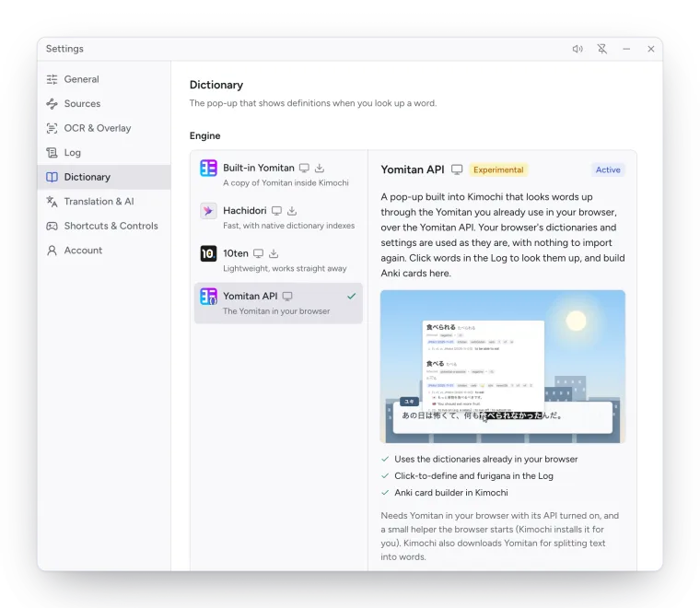Select the 10ten engine
This screenshot has width=700, height=608.
click(278, 261)
